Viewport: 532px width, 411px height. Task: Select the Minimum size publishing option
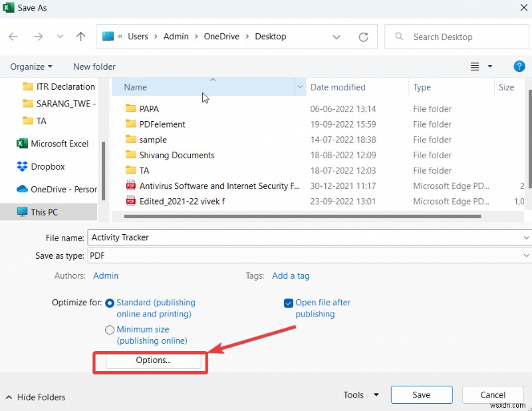click(x=109, y=329)
